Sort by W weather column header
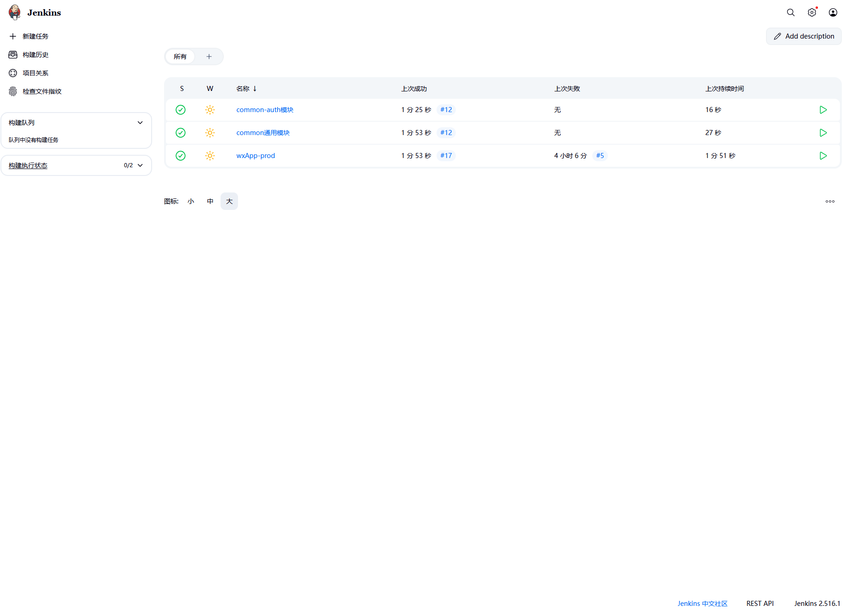The width and height of the screenshot is (851, 616). tap(210, 89)
